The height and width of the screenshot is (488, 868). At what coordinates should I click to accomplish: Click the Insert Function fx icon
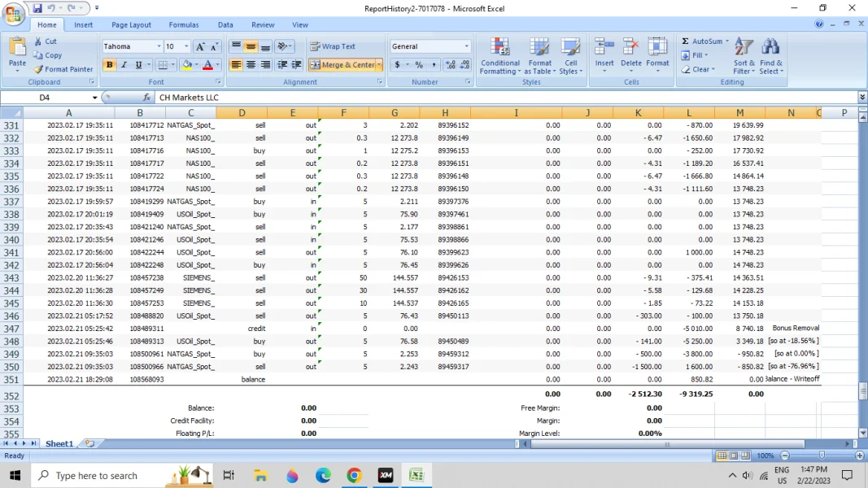point(147,98)
